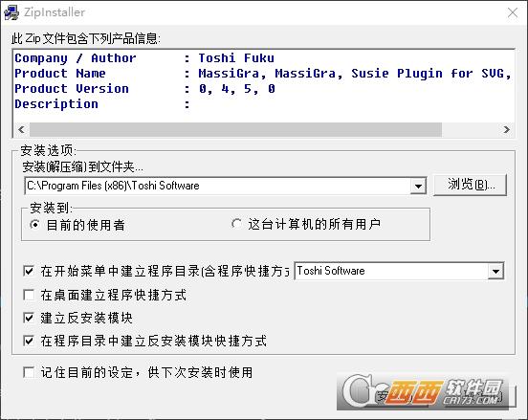Click the right scroll arrow in the info box

click(506, 130)
